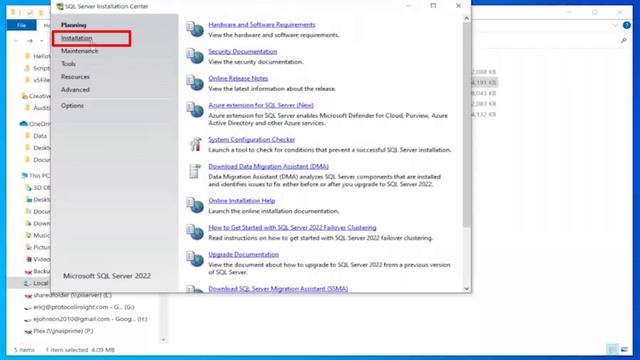The height and width of the screenshot is (360, 640).
Task: Click the nav pane scroll down arrow in File Explorer
Action: [163, 340]
